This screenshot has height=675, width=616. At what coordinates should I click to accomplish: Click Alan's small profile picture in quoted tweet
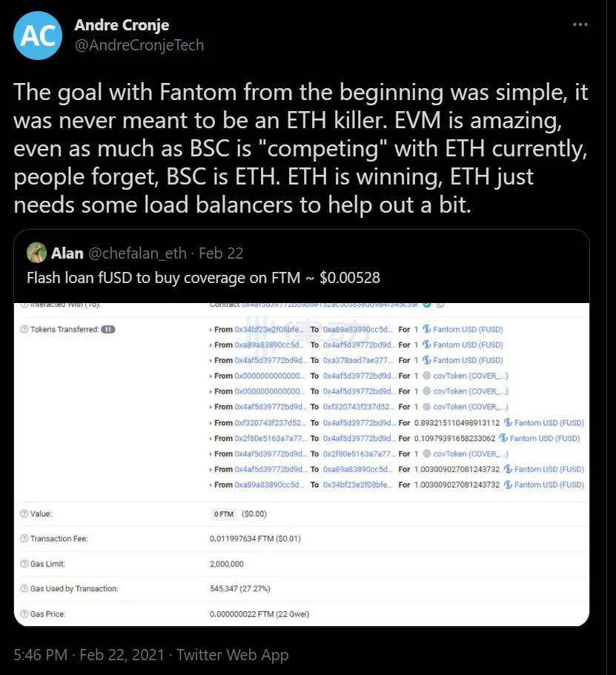[37, 254]
